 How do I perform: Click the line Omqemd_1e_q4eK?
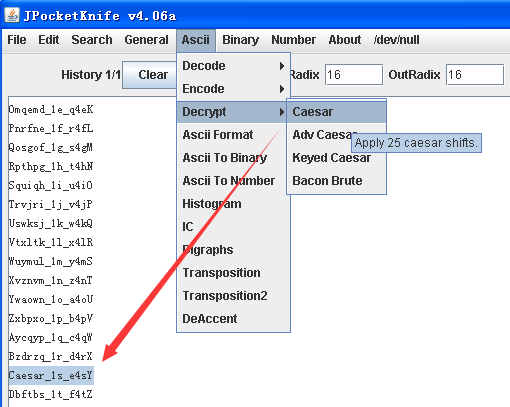(x=51, y=110)
